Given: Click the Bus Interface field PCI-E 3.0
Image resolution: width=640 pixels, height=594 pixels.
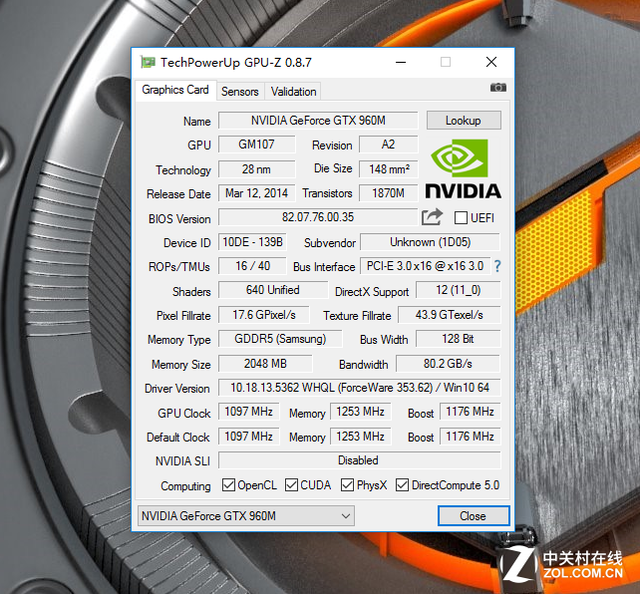Looking at the screenshot, I should tap(425, 266).
